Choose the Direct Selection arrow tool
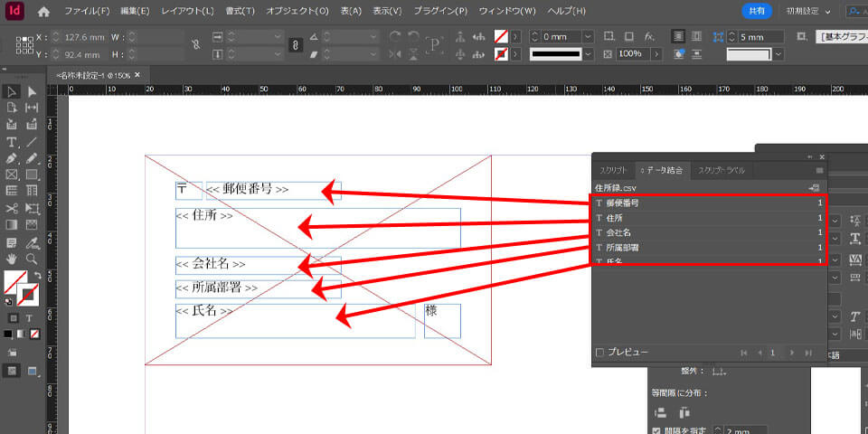Viewport: 868px width, 434px height. [x=32, y=91]
